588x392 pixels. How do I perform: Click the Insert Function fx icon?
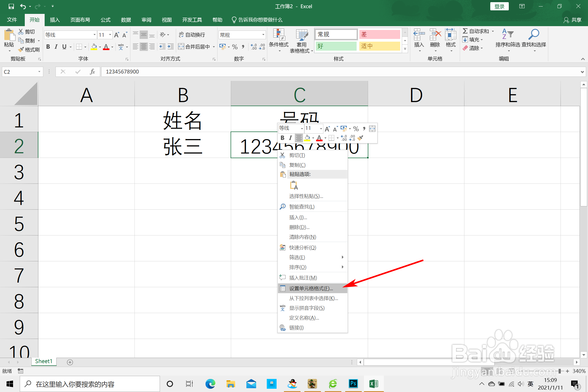(92, 72)
